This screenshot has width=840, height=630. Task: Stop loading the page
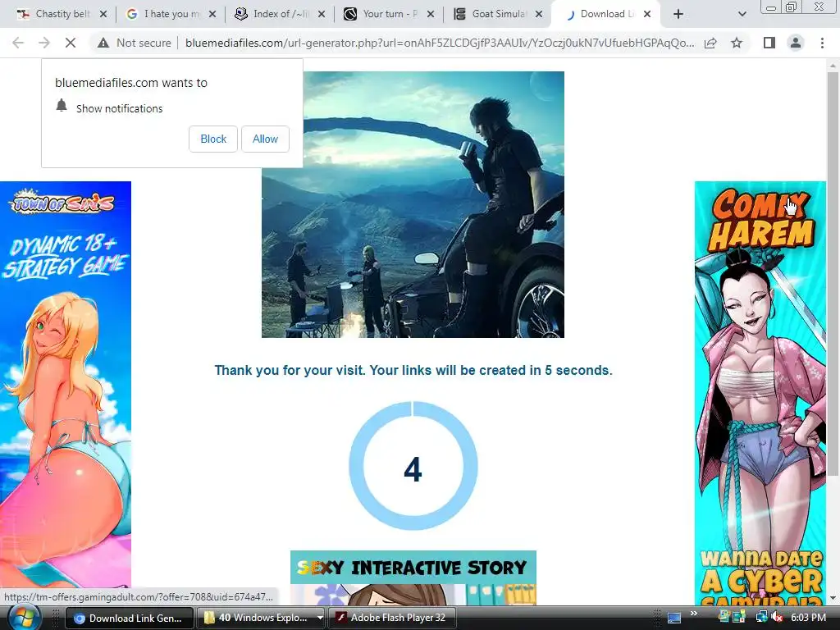(71, 43)
